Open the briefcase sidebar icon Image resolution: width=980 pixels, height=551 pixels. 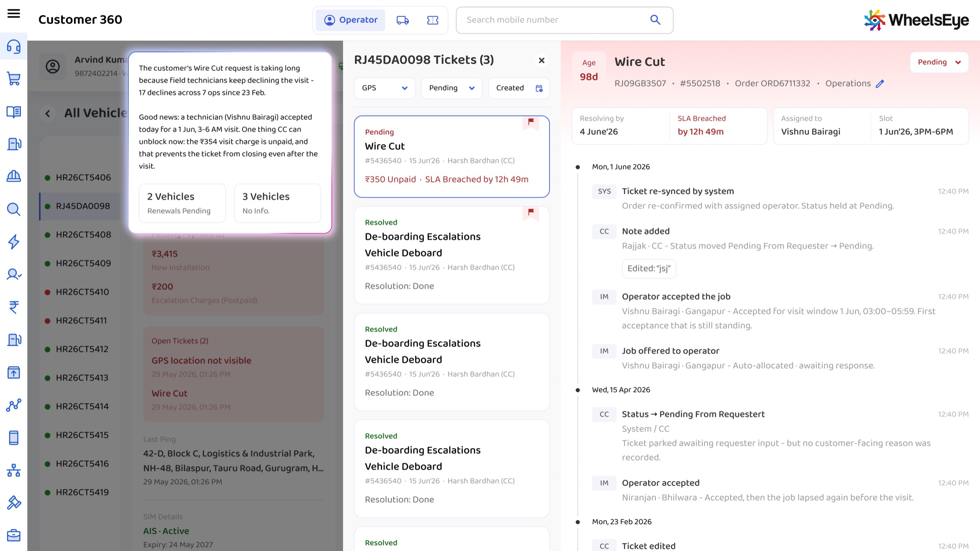pos(14,535)
